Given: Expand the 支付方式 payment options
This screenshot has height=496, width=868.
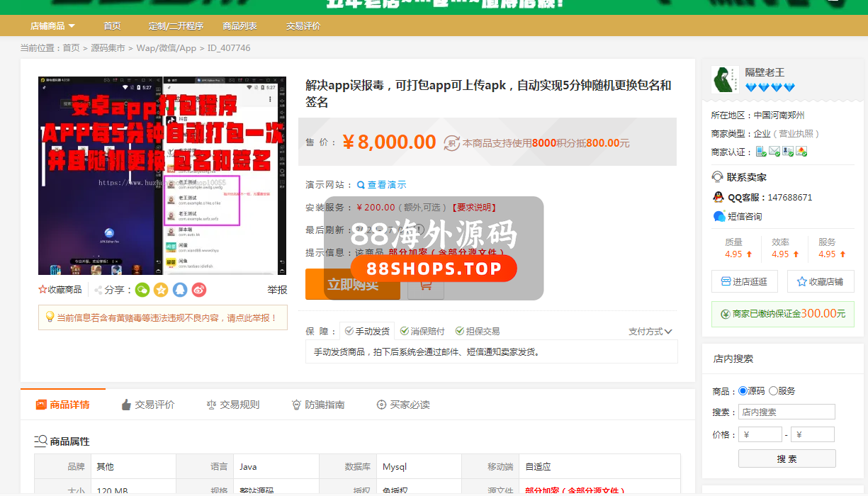Looking at the screenshot, I should [x=650, y=332].
